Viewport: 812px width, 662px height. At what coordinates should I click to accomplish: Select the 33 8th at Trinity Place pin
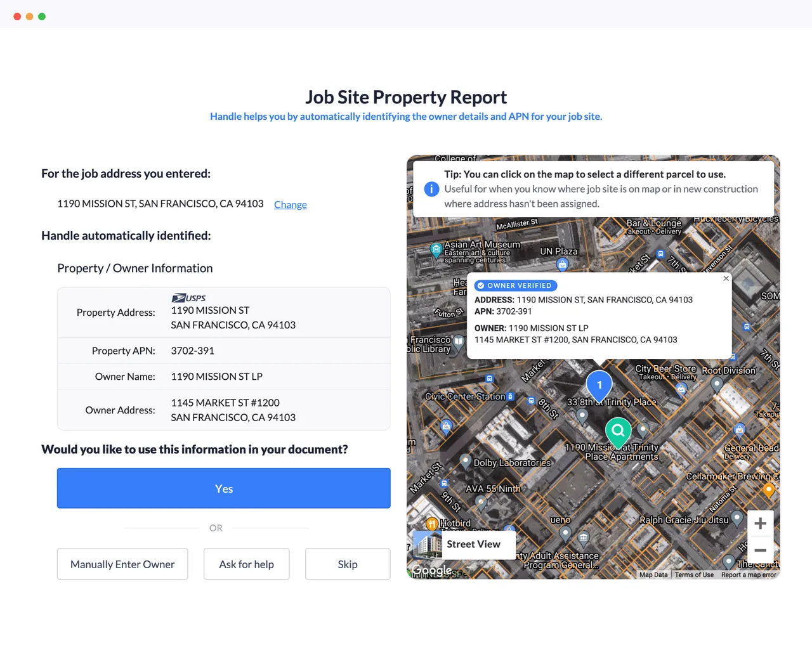(x=582, y=416)
